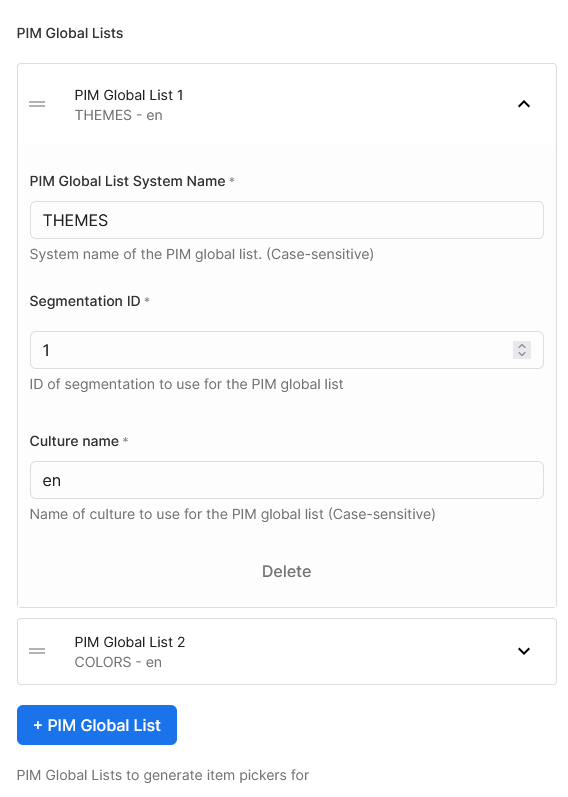Click the help text about generating item pickers
The image size is (568, 797).
[163, 775]
